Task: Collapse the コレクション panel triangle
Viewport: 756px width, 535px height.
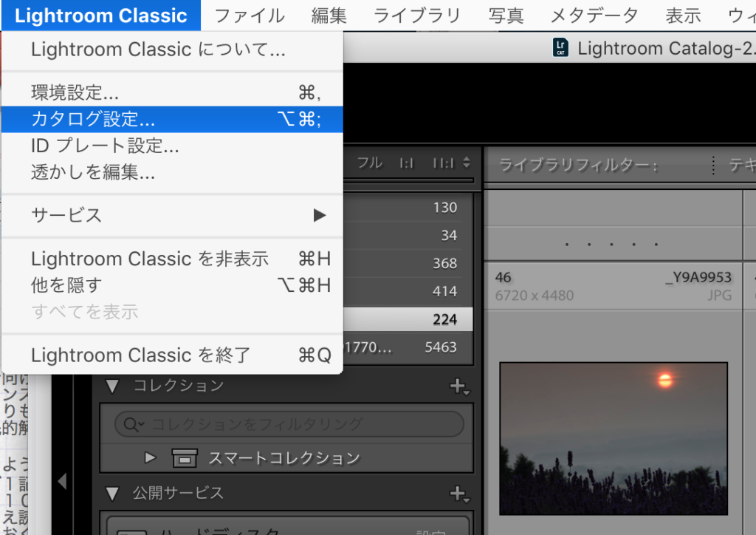Action: click(112, 386)
